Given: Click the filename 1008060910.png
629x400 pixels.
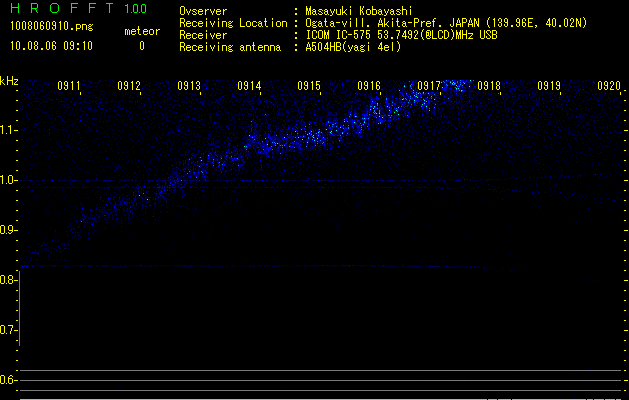Looking at the screenshot, I should coord(51,27).
